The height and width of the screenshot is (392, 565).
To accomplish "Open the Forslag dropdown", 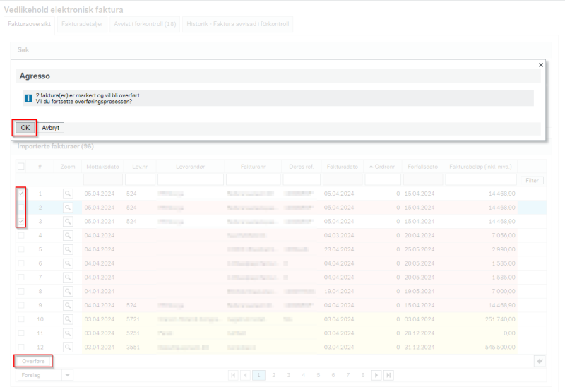I will [x=67, y=376].
